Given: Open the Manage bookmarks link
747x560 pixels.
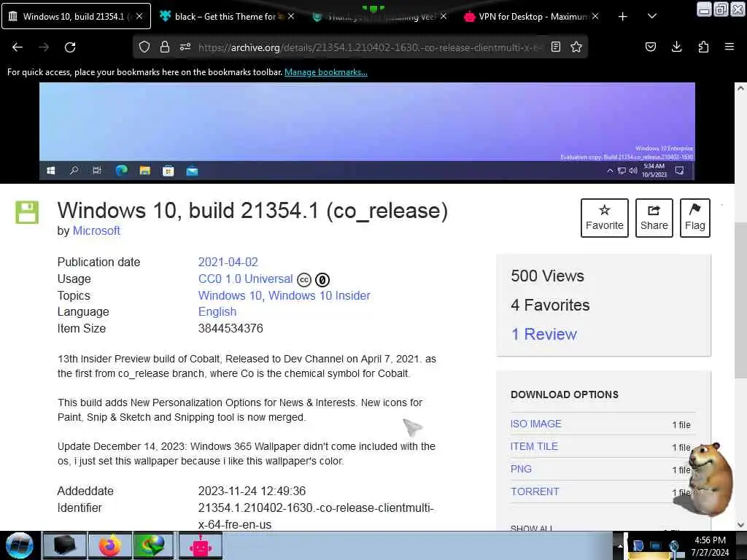Looking at the screenshot, I should pyautogui.click(x=326, y=72).
